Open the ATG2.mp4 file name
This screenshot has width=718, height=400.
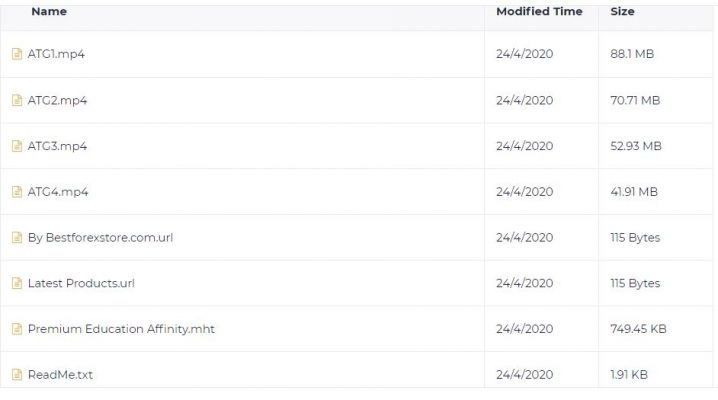click(x=57, y=100)
